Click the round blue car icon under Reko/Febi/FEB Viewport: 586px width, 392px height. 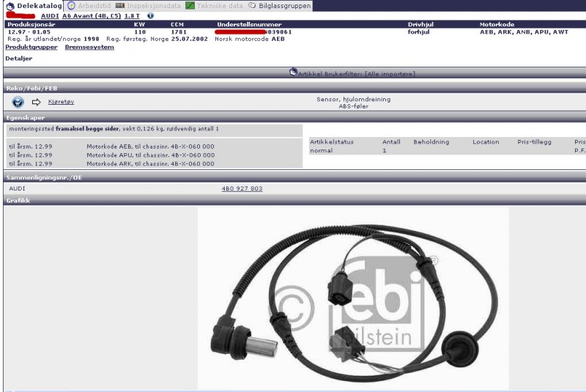click(18, 102)
